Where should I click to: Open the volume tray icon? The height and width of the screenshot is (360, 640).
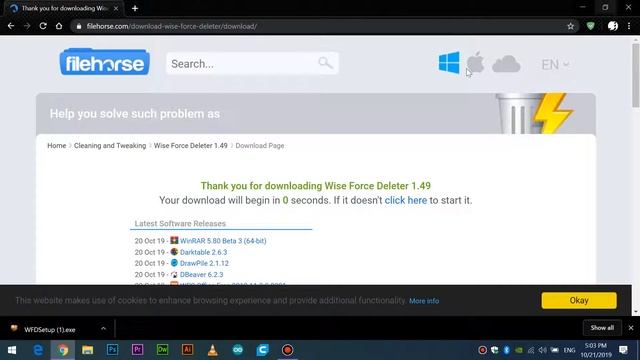click(x=542, y=350)
